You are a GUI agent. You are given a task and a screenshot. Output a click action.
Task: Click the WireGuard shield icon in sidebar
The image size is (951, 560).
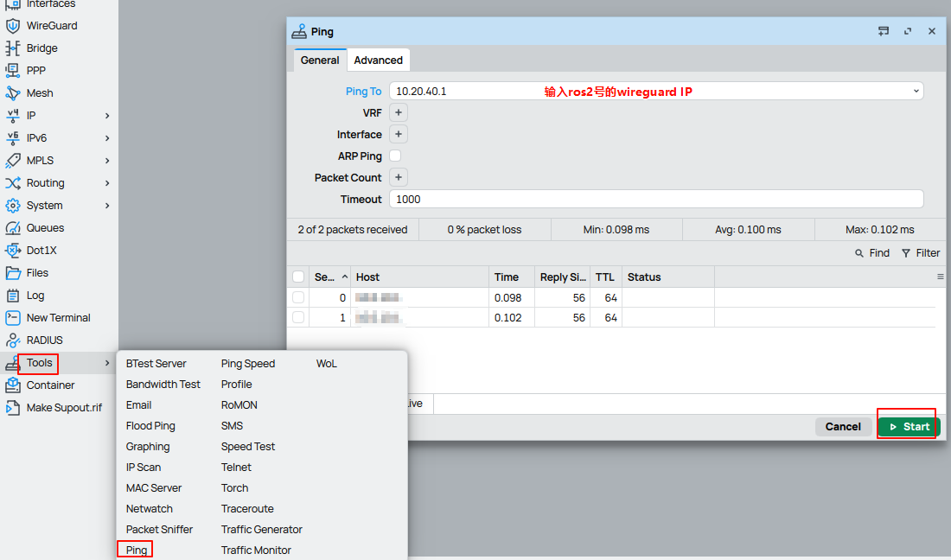pyautogui.click(x=13, y=26)
